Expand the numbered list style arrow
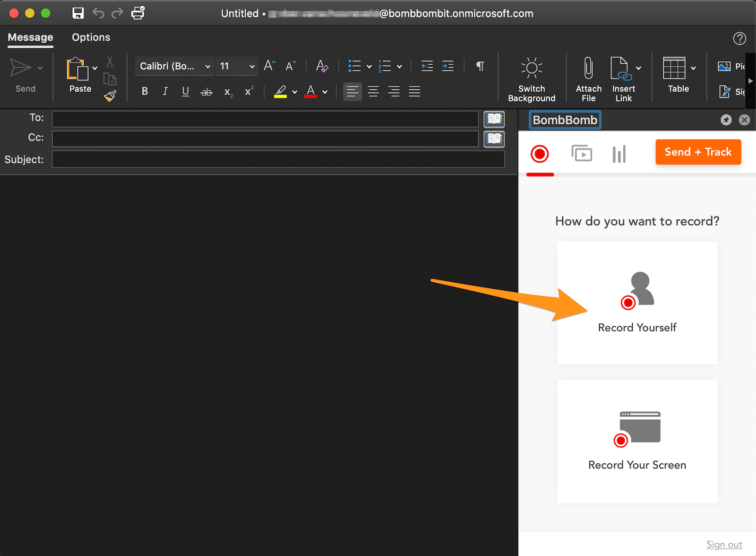 tap(399, 67)
